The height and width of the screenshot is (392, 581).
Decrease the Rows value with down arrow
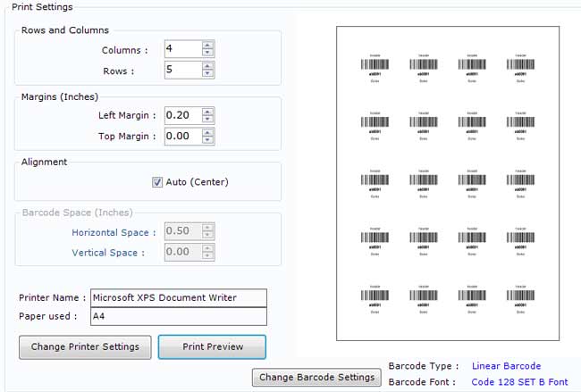207,73
